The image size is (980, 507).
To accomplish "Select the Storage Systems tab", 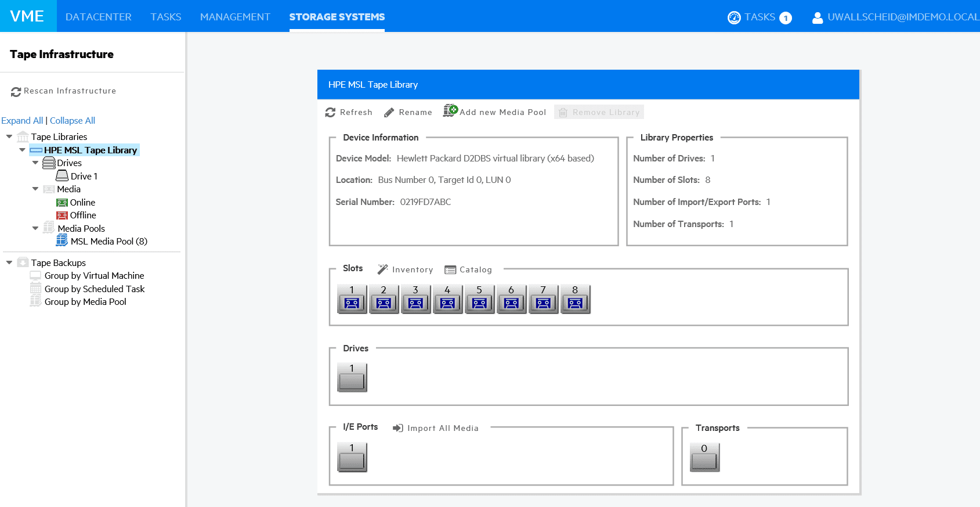I will click(x=337, y=17).
